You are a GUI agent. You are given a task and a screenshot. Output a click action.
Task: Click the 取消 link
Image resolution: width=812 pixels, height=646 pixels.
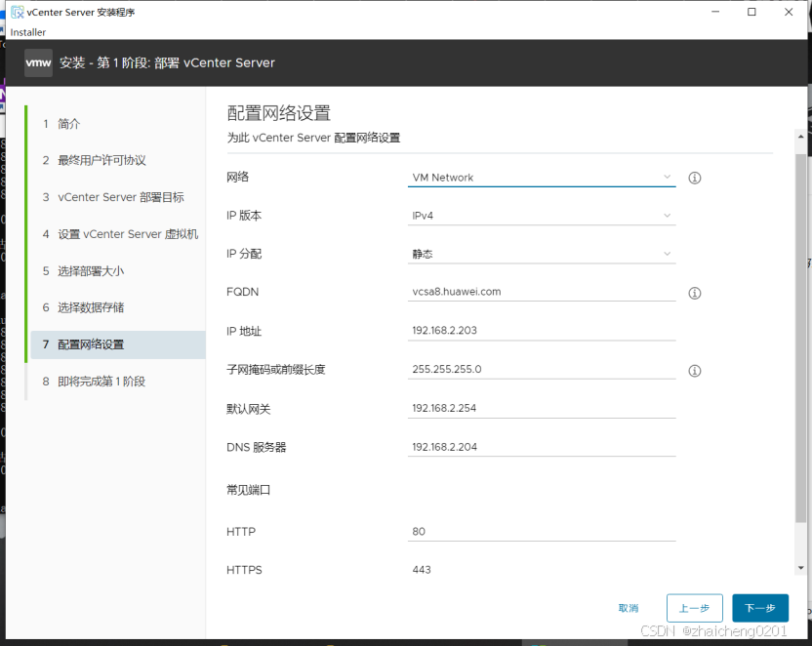pyautogui.click(x=629, y=608)
